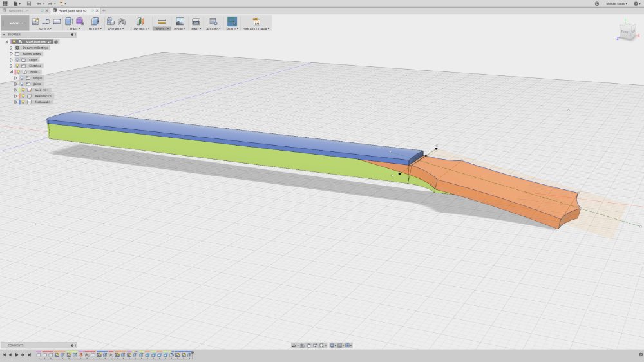Click the Undo arrow

(x=39, y=3)
